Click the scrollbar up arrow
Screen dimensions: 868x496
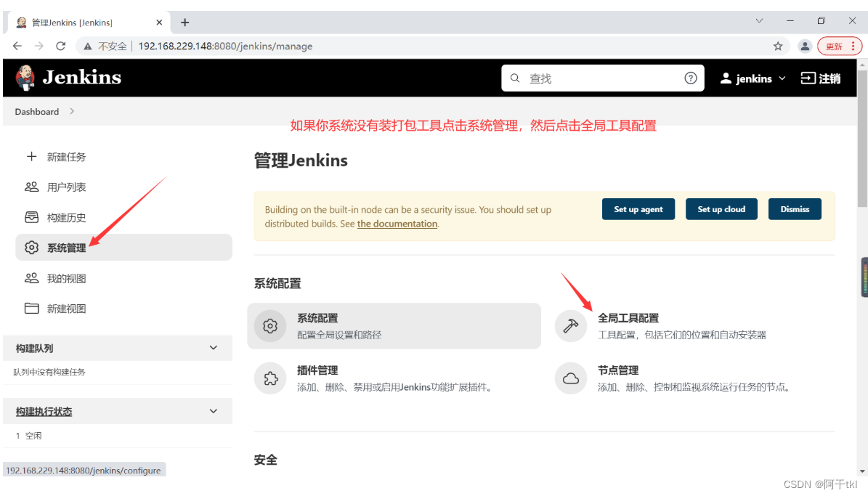tap(862, 64)
